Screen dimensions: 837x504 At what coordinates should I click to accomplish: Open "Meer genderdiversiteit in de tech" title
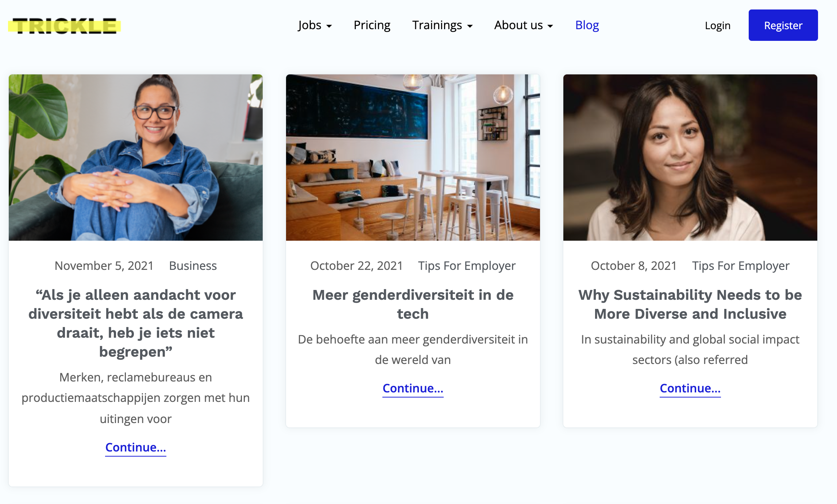point(413,304)
